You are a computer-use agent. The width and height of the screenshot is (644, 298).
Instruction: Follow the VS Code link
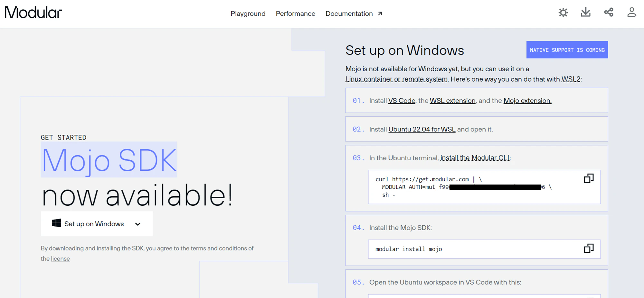tap(402, 101)
